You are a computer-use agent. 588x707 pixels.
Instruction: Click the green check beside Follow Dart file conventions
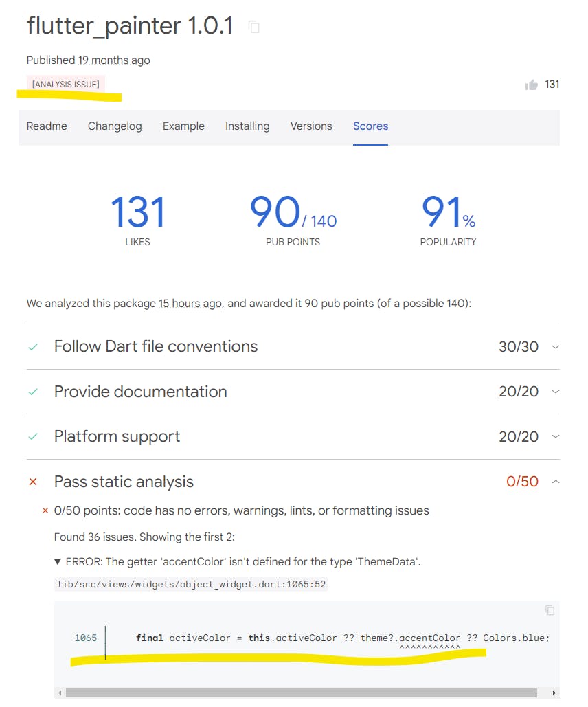click(x=32, y=347)
